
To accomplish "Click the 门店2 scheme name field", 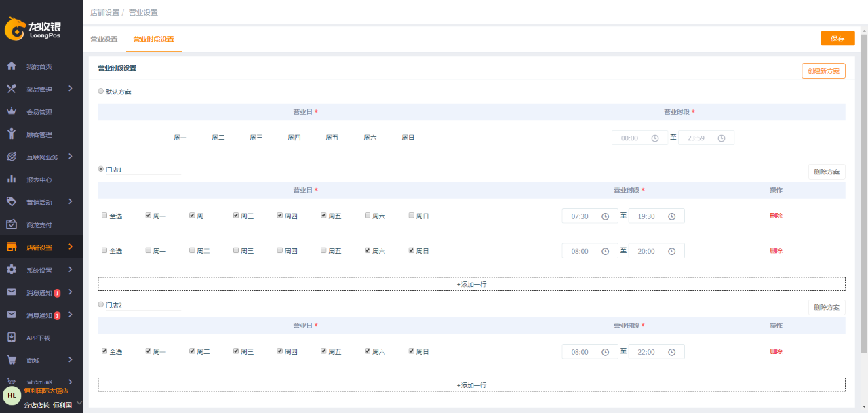I will [x=144, y=305].
